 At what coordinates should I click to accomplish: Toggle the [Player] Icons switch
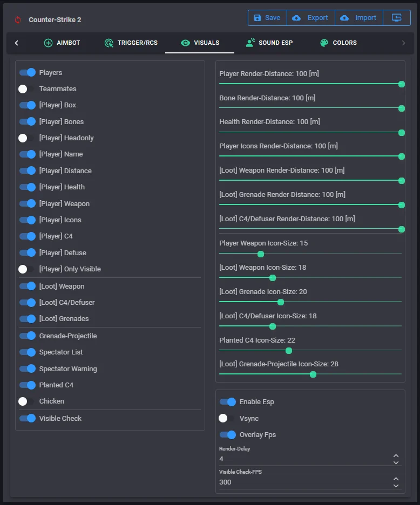pos(28,220)
